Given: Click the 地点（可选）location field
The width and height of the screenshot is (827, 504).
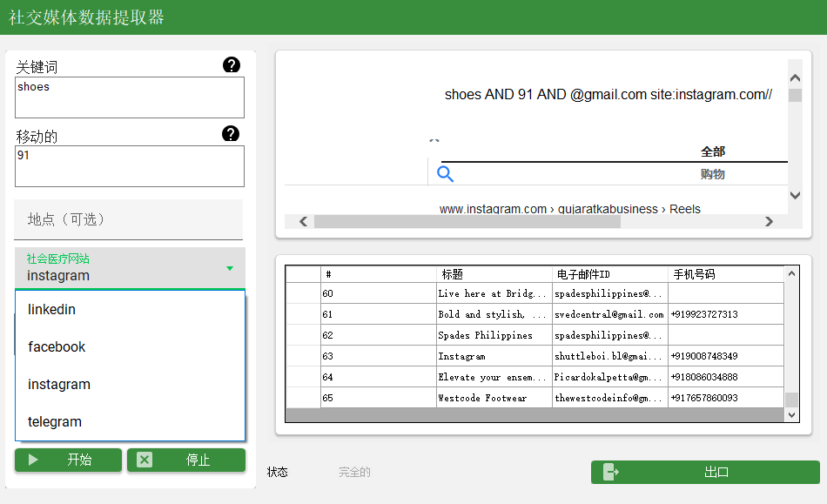Looking at the screenshot, I should point(129,219).
